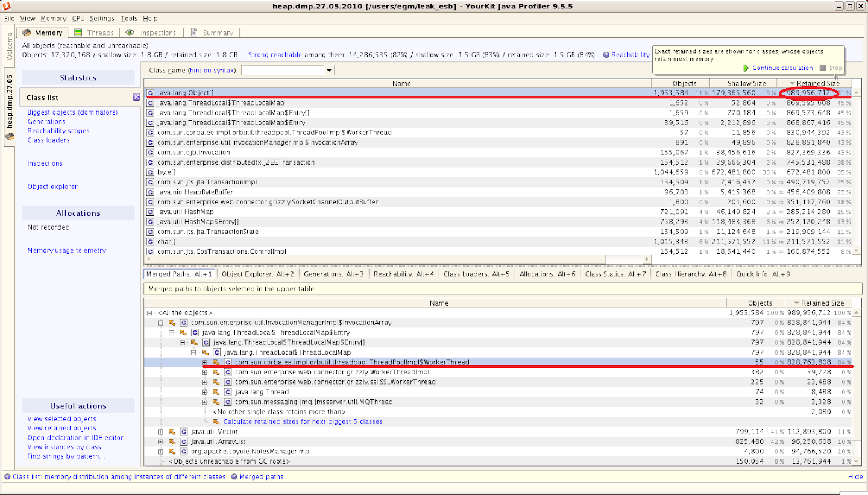The width and height of the screenshot is (868, 495).
Task: Expand the ThreadPoolImpl$WorkerThread tree node
Action: coord(205,362)
